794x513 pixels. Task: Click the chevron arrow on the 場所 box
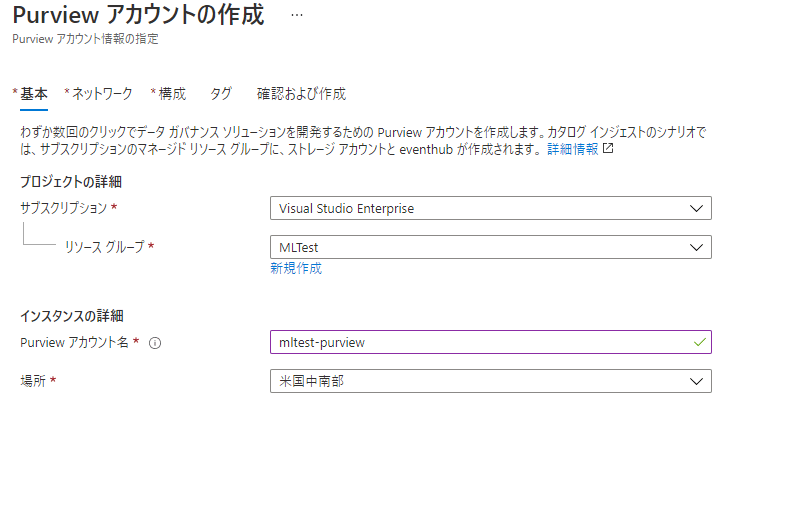696,381
